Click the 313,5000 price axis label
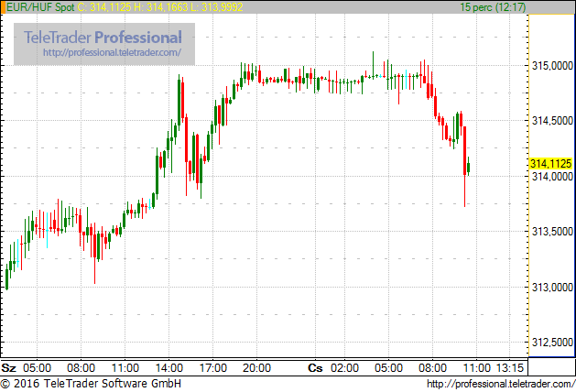Viewport: 576px width, 392px height. click(552, 232)
